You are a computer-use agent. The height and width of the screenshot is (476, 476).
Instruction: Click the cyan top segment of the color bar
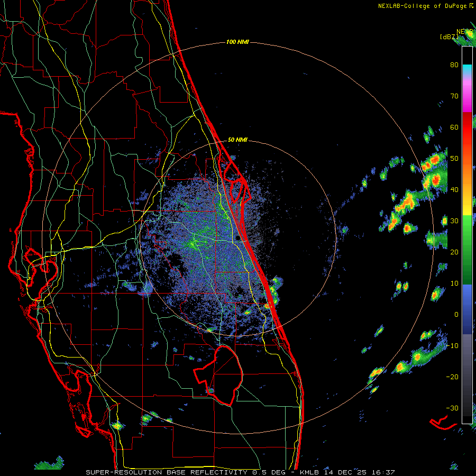[x=467, y=69]
